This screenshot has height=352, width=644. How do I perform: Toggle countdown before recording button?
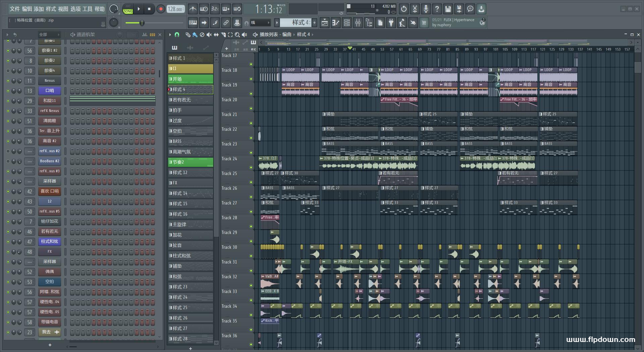click(x=215, y=9)
